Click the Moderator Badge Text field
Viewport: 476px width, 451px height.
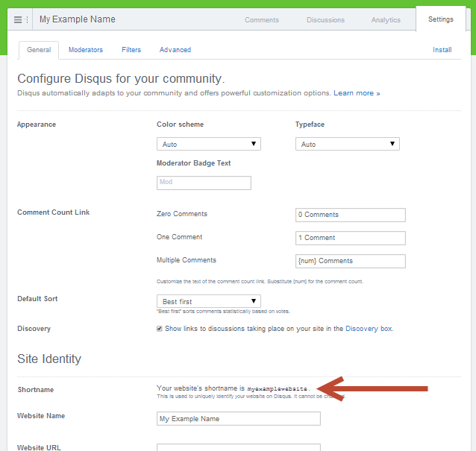tap(204, 183)
